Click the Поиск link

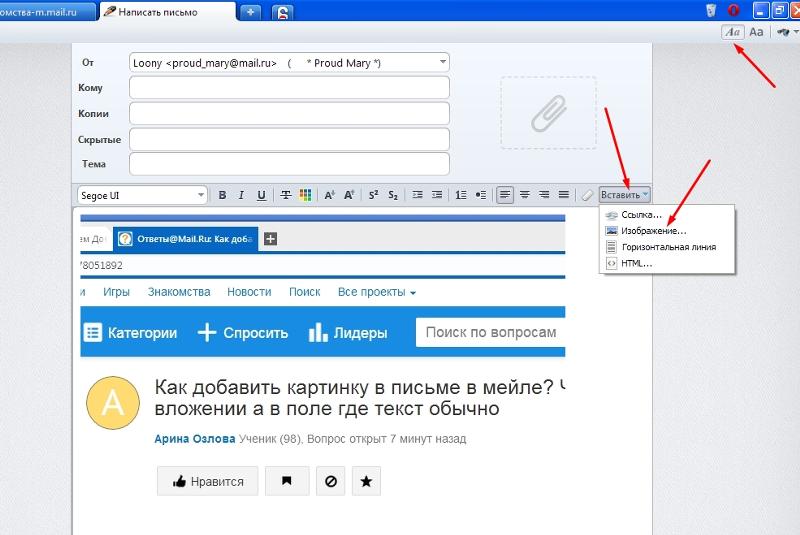(305, 292)
